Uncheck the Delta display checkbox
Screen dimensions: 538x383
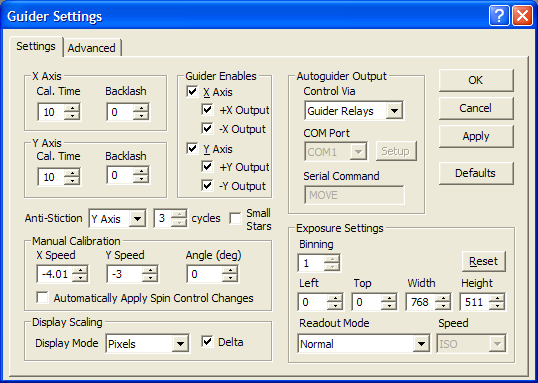tap(207, 341)
